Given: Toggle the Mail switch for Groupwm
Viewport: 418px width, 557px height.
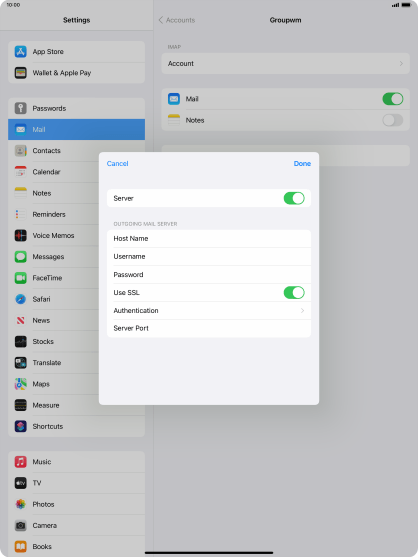Looking at the screenshot, I should tap(392, 99).
